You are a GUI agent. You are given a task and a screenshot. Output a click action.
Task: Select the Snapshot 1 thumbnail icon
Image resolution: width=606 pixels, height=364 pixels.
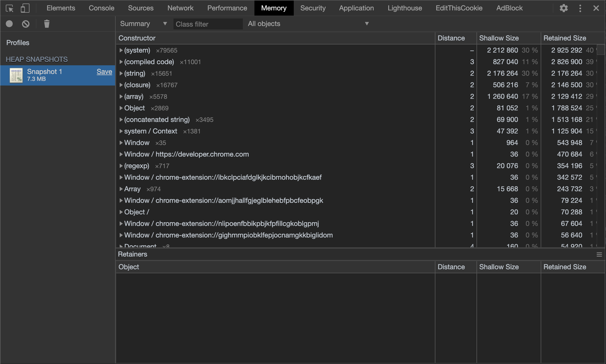point(16,75)
